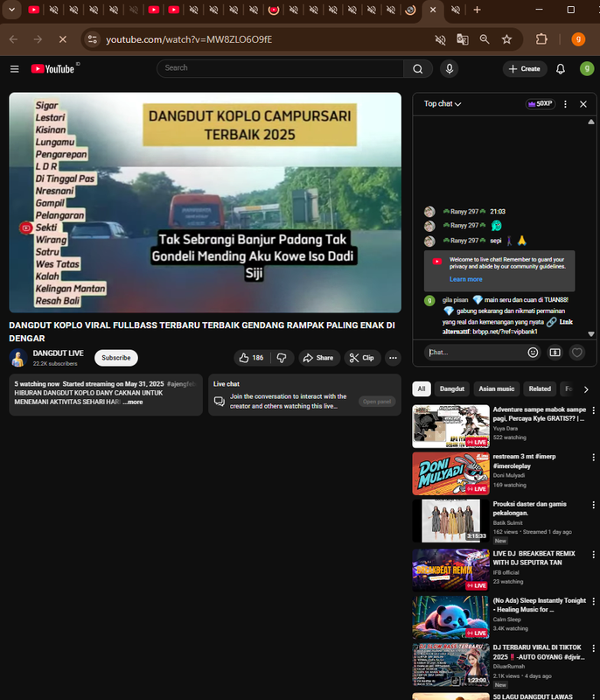This screenshot has width=600, height=700.
Task: Switch Top chat dropdown mode
Action: coord(442,103)
